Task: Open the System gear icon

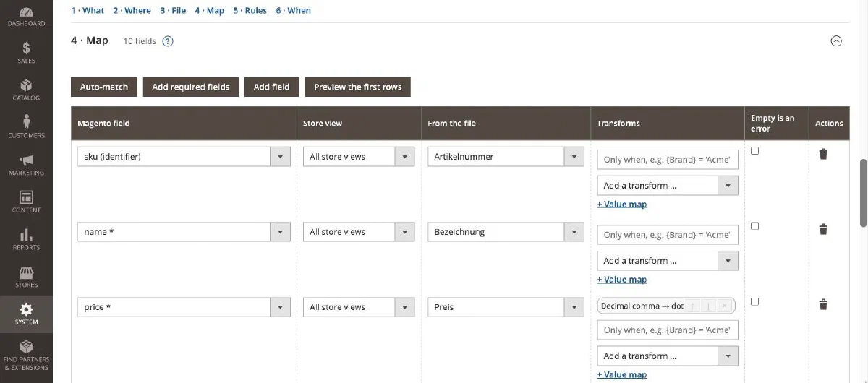Action: [26, 314]
